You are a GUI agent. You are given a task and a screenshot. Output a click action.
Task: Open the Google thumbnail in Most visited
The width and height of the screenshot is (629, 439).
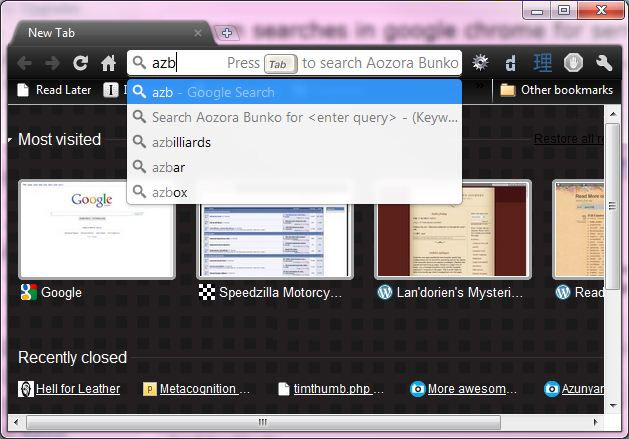click(x=97, y=229)
